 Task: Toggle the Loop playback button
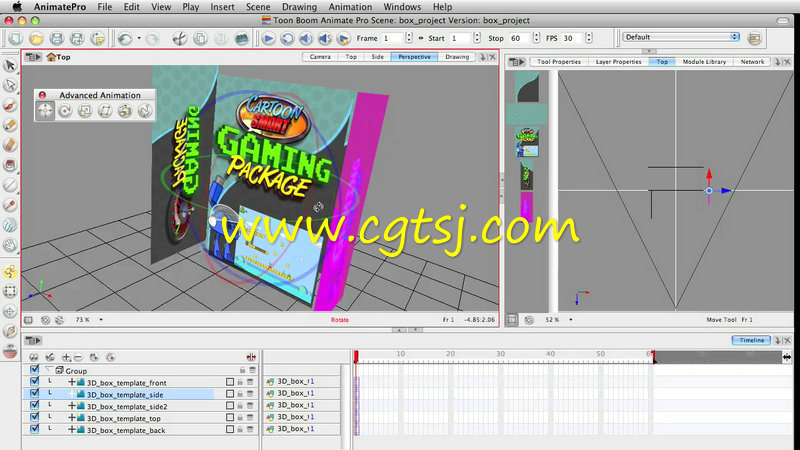coord(287,38)
